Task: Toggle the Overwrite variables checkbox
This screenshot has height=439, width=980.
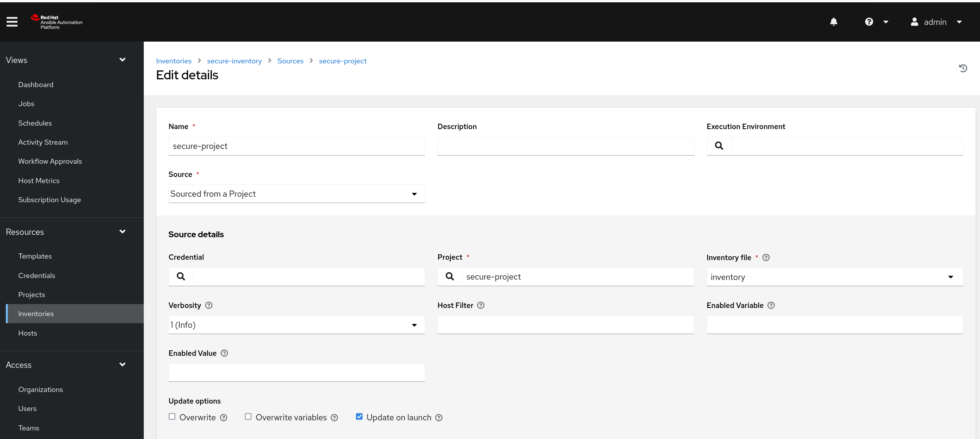Action: coord(248,416)
